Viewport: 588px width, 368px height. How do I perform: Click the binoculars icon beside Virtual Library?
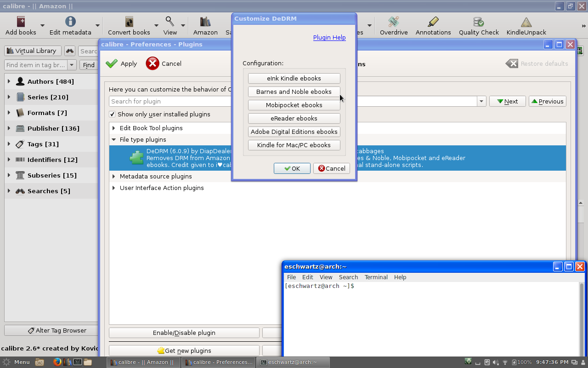[70, 51]
